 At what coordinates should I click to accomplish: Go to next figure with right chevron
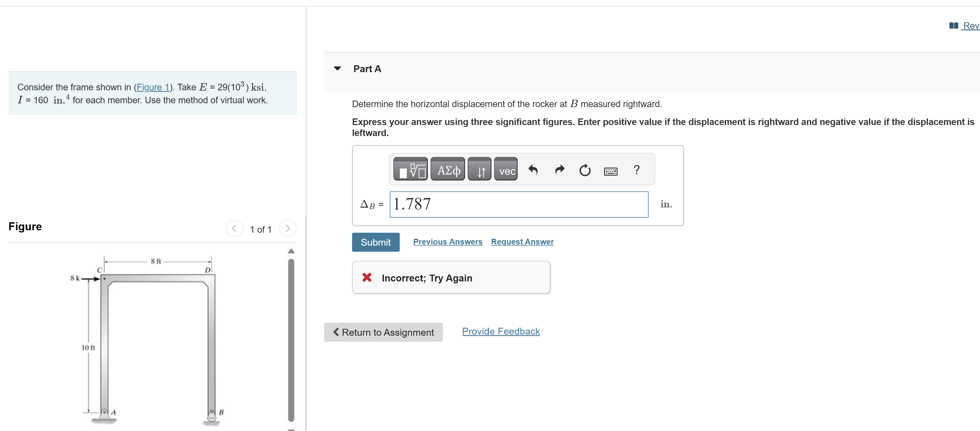point(287,229)
